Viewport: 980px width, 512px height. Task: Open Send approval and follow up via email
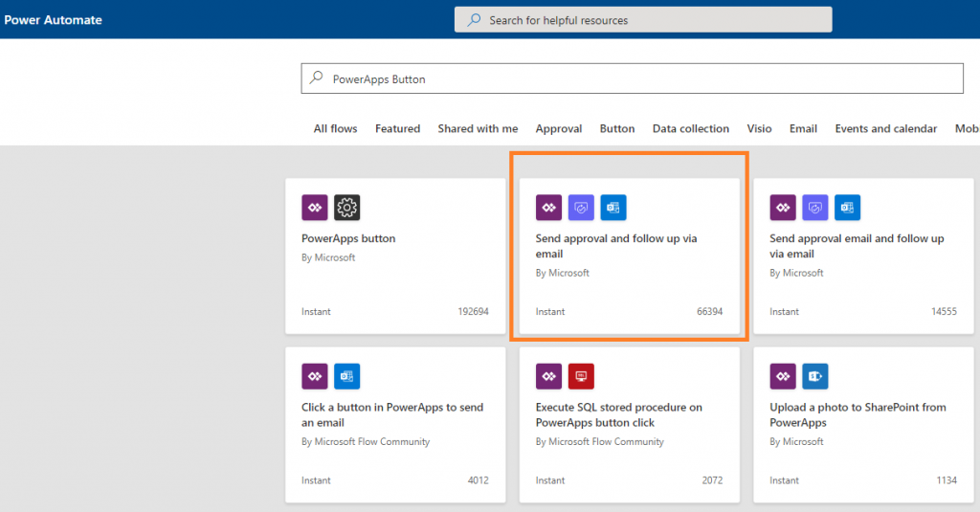(x=630, y=256)
